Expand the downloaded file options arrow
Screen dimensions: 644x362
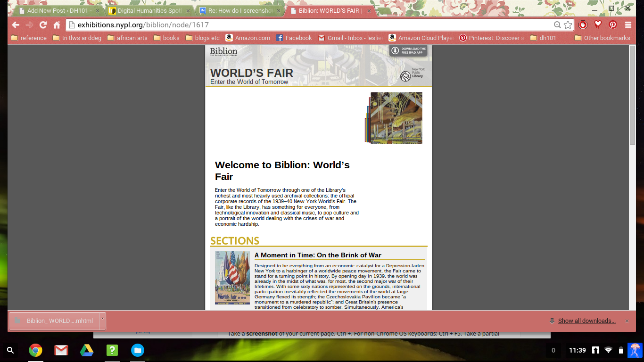(102, 321)
